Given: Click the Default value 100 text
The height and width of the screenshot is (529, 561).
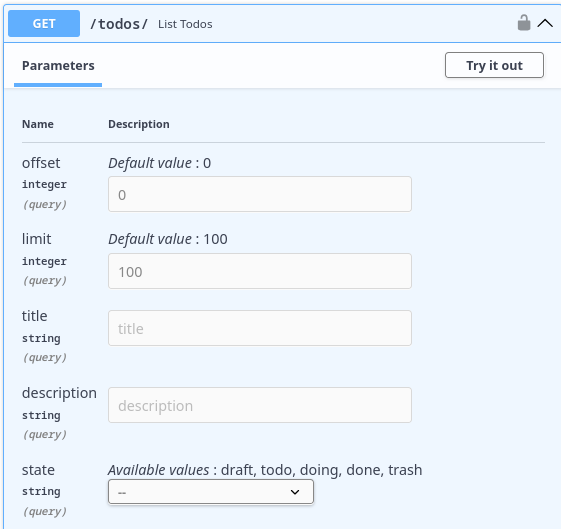Looking at the screenshot, I should pyautogui.click(x=168, y=239).
